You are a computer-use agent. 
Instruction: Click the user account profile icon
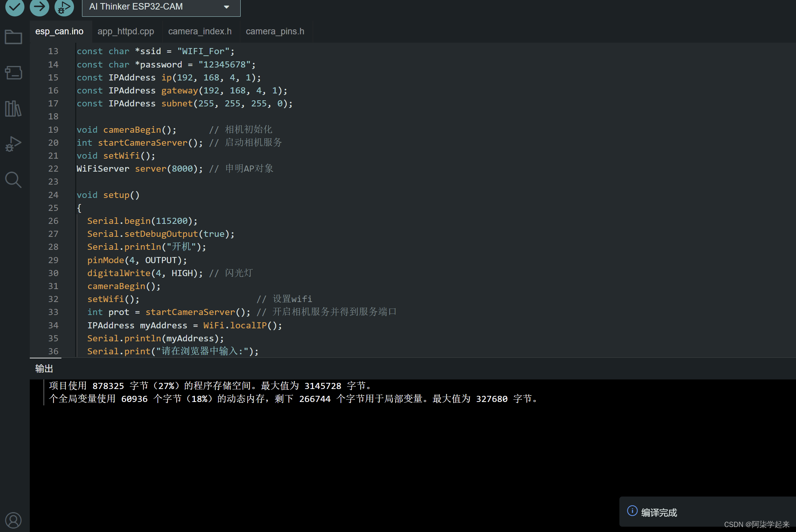[13, 520]
